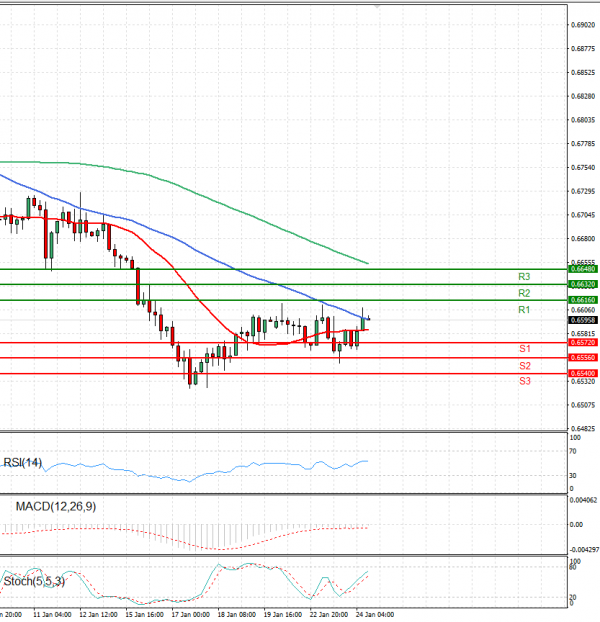Click the 11 Jan 04:00 time label
Screen dimensions: 600x622
(x=52, y=614)
